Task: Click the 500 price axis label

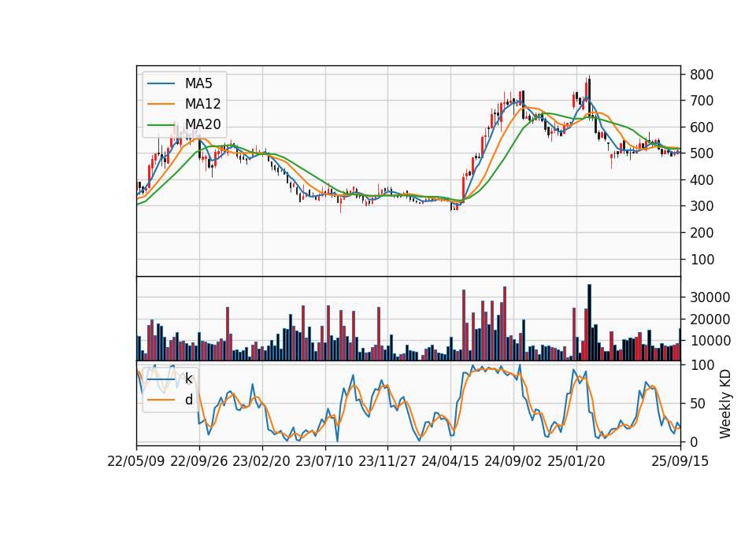Action: click(702, 153)
